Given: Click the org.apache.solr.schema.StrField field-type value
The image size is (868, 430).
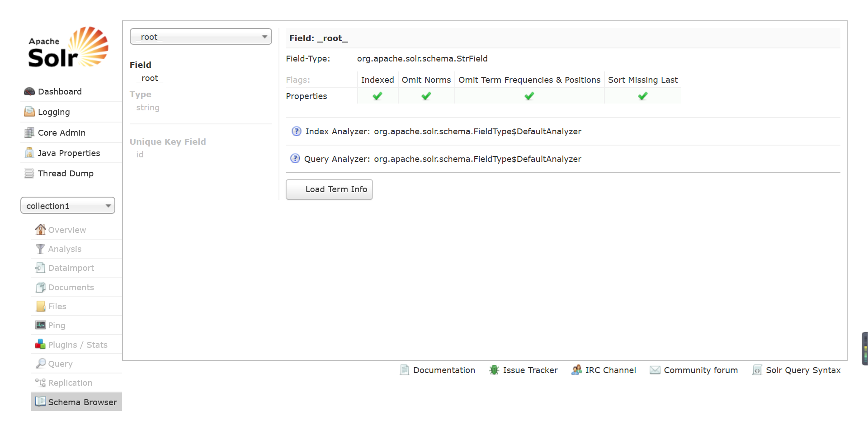Looking at the screenshot, I should coord(422,58).
